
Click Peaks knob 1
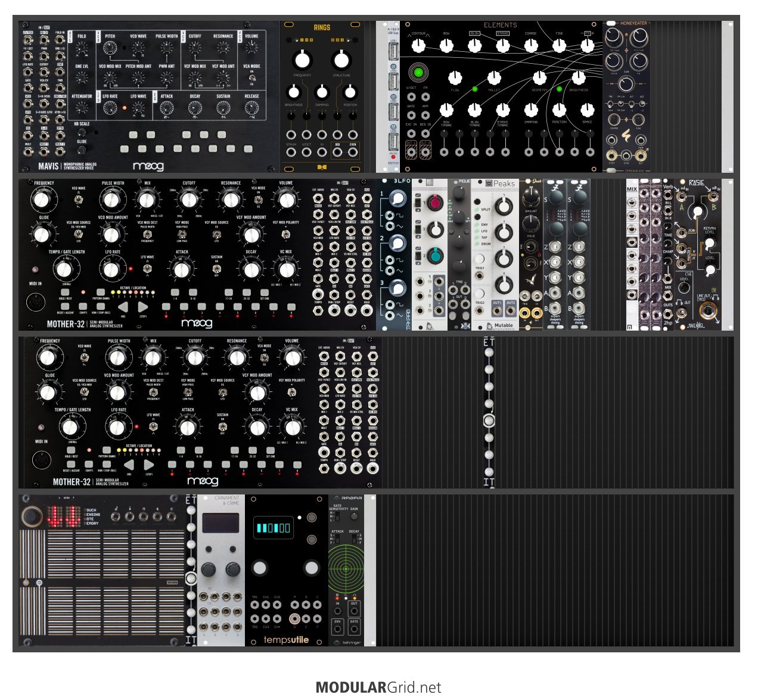click(504, 206)
